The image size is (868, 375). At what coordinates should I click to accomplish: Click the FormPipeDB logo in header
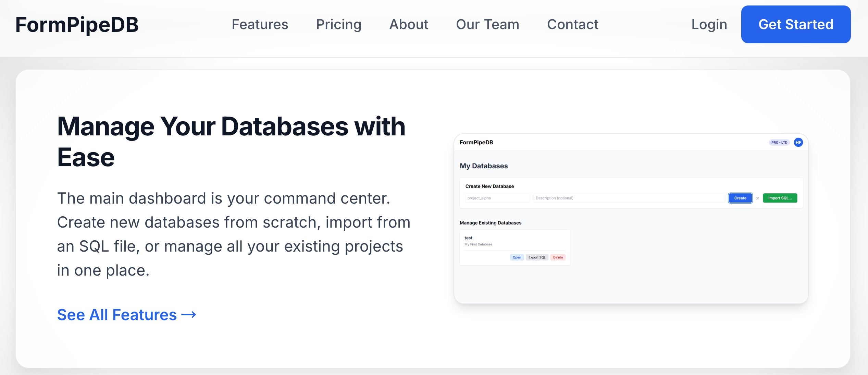click(77, 25)
